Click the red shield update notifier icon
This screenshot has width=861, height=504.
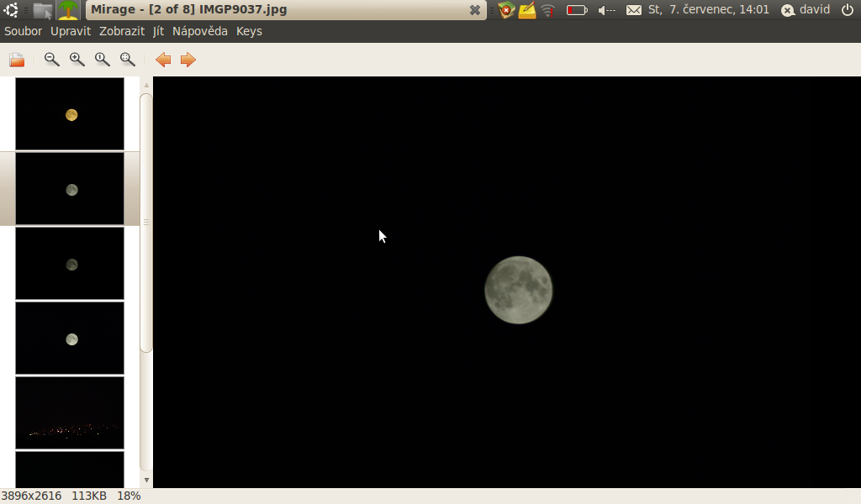click(506, 10)
